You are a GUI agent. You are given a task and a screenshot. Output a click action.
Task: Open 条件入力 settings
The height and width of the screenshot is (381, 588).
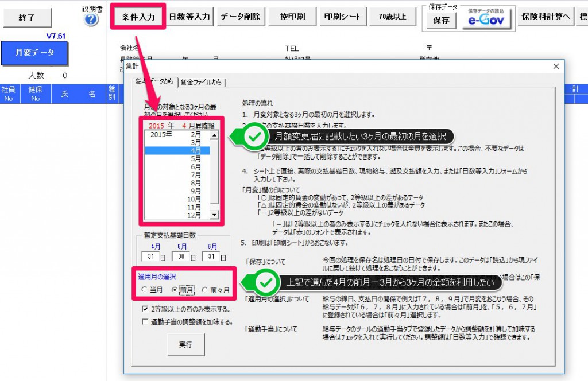coord(138,17)
